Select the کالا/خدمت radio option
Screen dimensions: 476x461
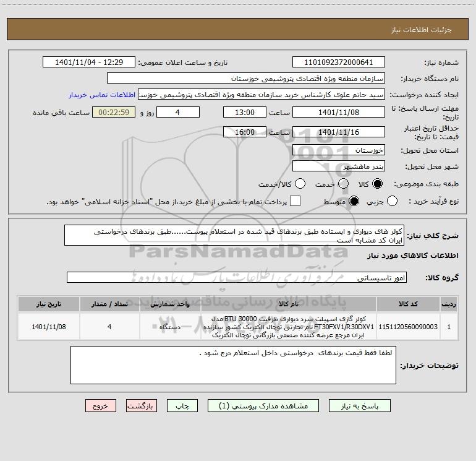point(300,184)
